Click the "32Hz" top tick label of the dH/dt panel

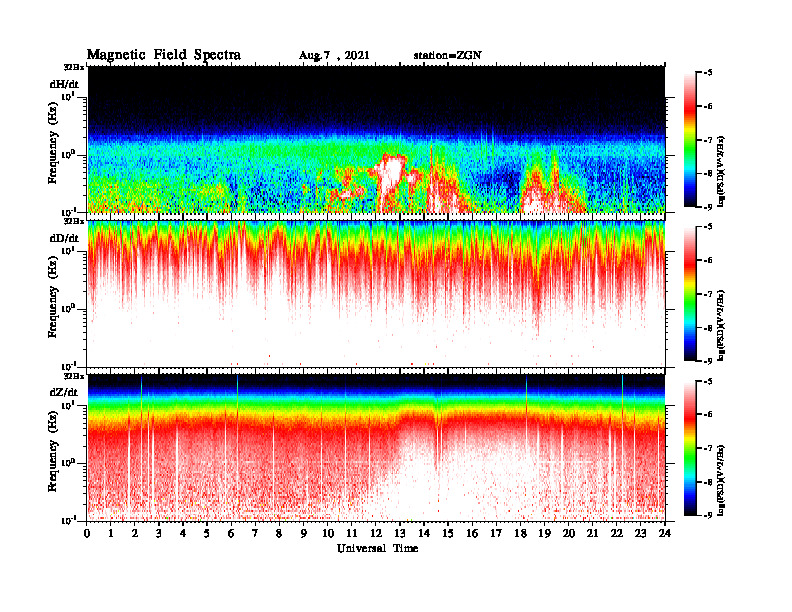(x=74, y=67)
